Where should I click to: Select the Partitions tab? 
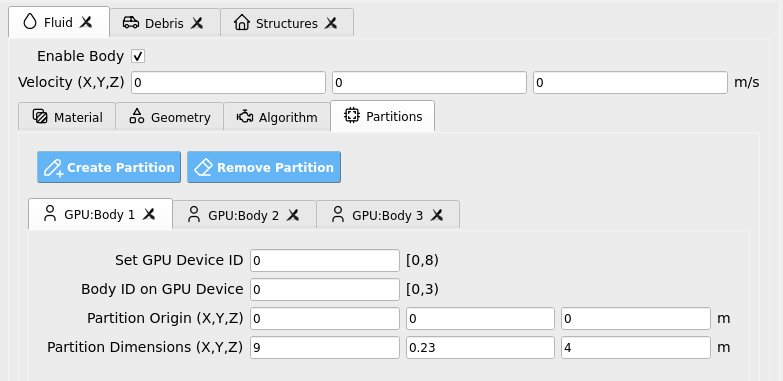point(383,116)
